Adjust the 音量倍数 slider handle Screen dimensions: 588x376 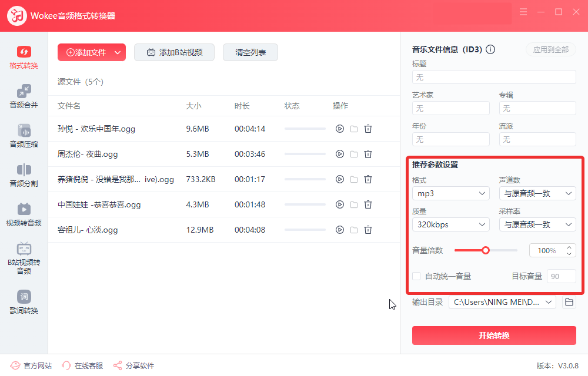pyautogui.click(x=486, y=250)
